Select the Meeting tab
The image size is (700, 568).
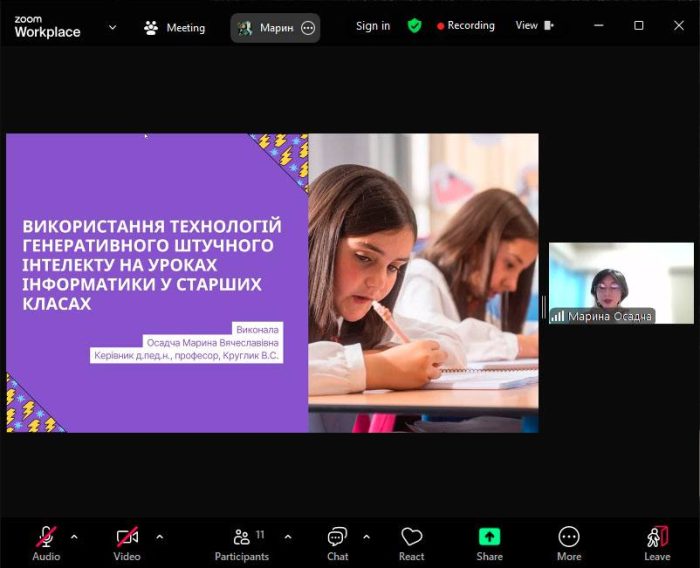(x=174, y=27)
